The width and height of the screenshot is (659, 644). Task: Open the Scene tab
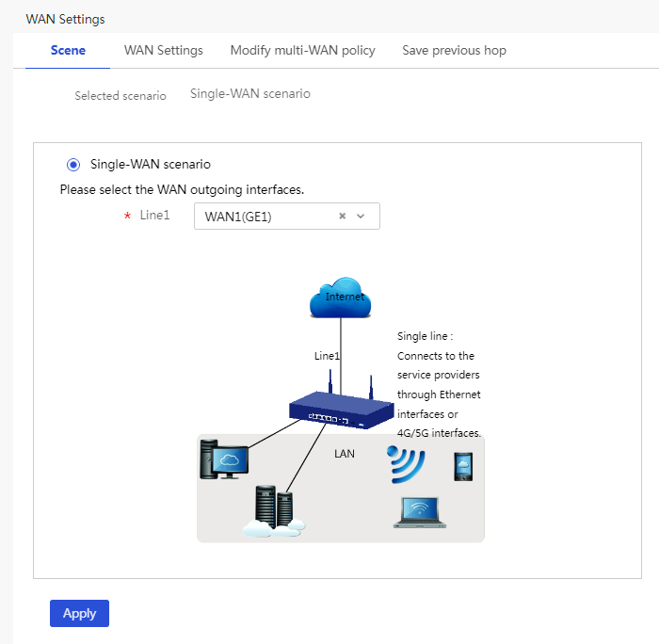coord(68,51)
